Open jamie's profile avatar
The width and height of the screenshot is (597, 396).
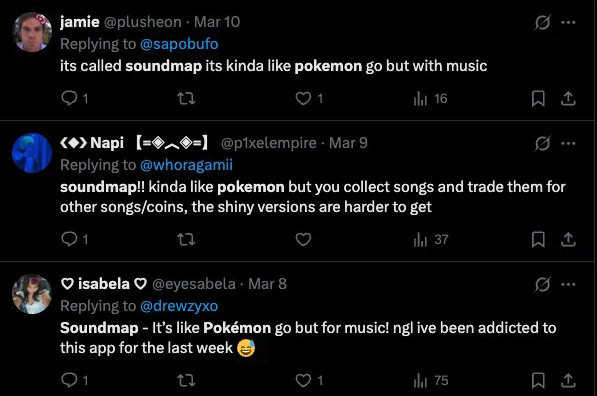(32, 32)
